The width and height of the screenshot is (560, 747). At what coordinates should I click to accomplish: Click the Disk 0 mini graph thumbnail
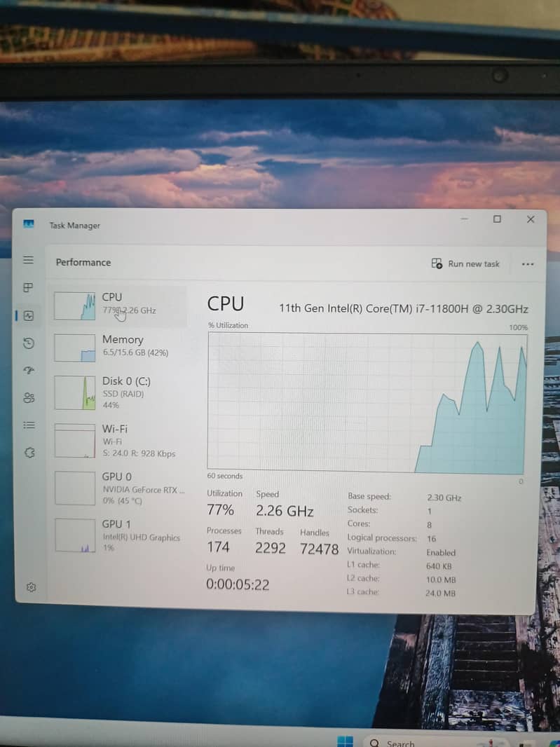click(x=75, y=392)
